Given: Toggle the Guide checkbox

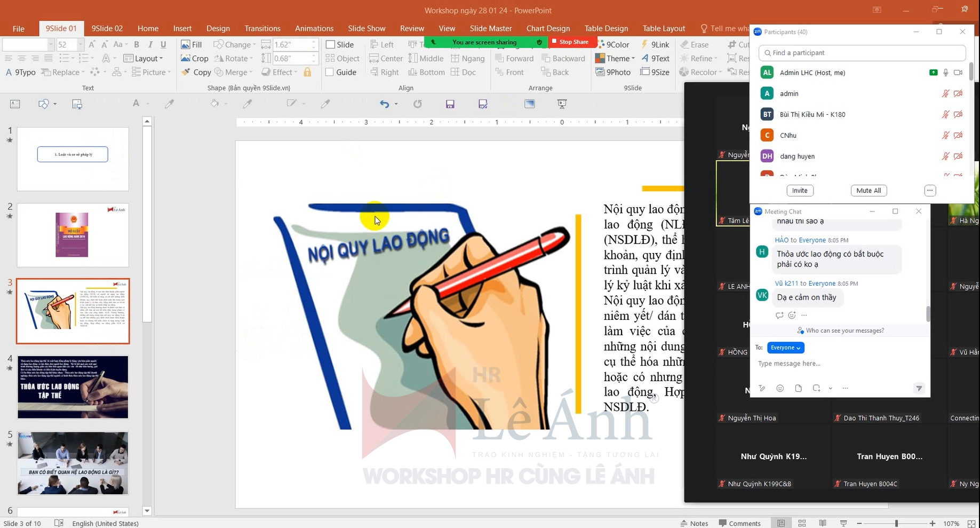Looking at the screenshot, I should (x=330, y=72).
